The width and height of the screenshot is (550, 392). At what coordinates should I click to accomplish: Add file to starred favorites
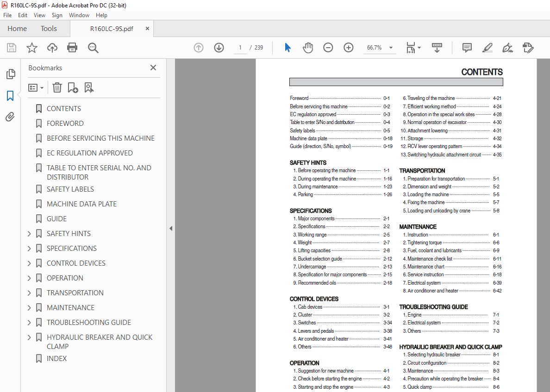click(x=32, y=48)
